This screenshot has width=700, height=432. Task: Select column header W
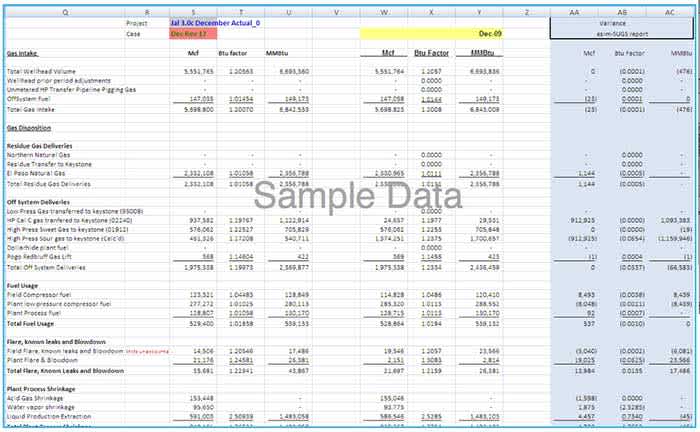tap(383, 12)
